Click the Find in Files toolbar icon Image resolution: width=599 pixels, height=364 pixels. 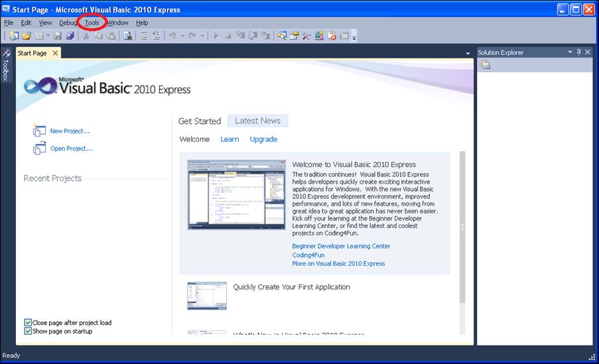pos(128,36)
